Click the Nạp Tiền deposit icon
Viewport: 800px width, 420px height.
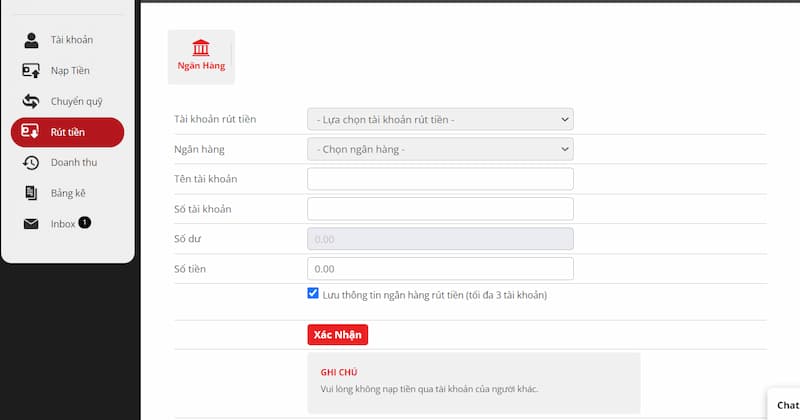(x=31, y=71)
